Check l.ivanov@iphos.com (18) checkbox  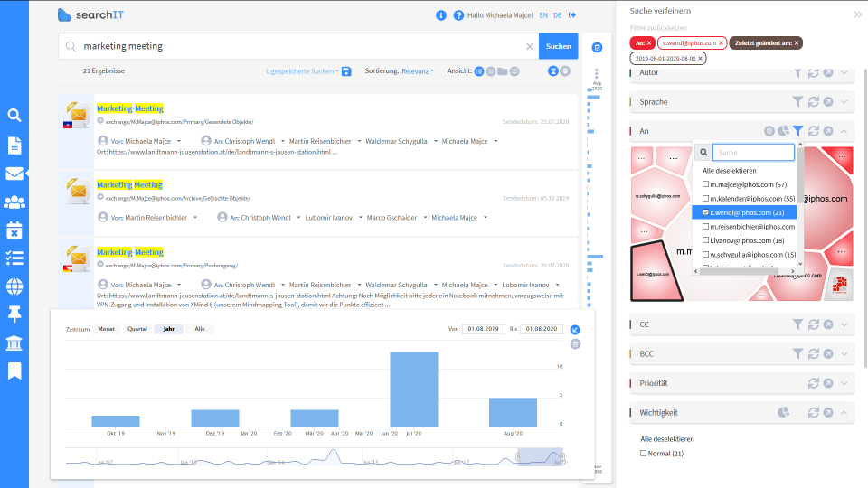706,240
